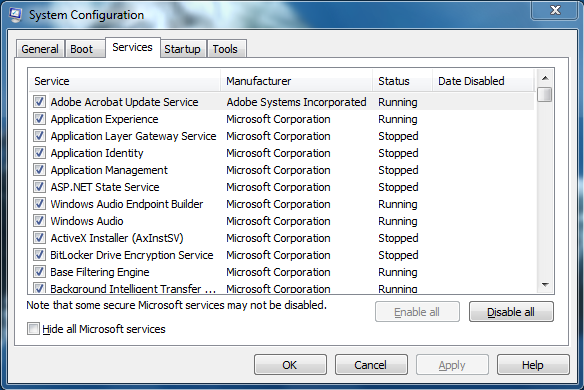Image resolution: width=584 pixels, height=390 pixels.
Task: Go to the Startup tab
Action: 182,49
